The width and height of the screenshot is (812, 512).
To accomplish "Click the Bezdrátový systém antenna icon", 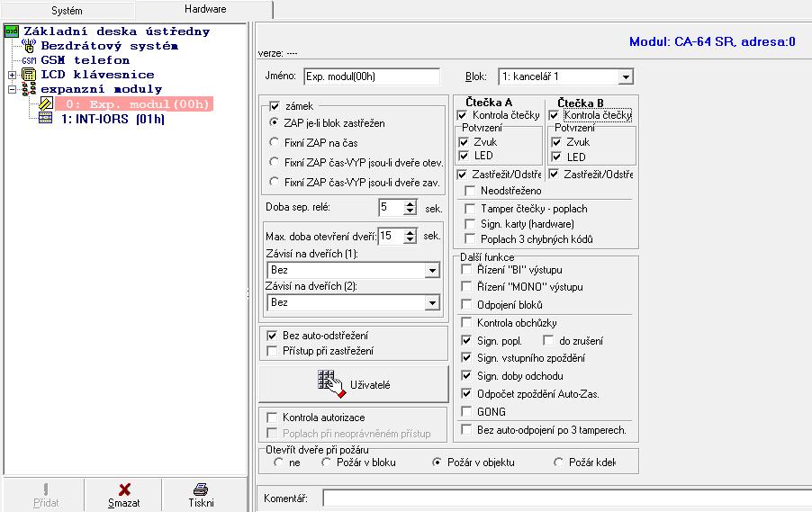I will pyautogui.click(x=29, y=46).
